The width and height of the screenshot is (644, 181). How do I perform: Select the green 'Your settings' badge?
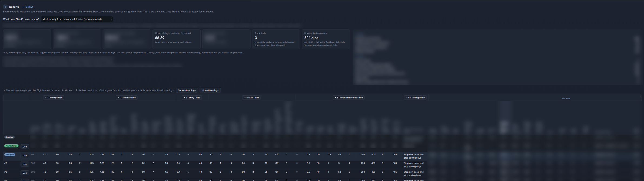tap(11, 146)
